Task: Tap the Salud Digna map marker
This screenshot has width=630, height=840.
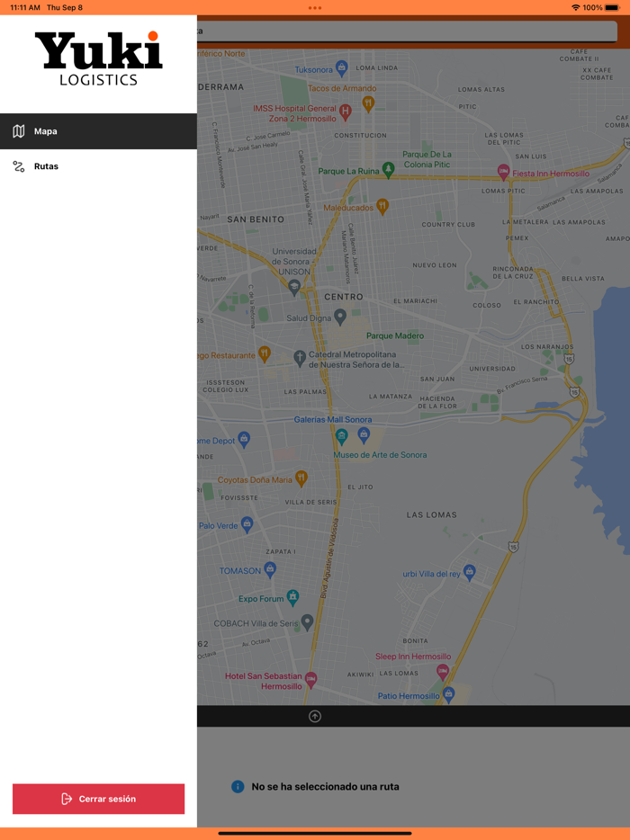Action: pyautogui.click(x=339, y=317)
